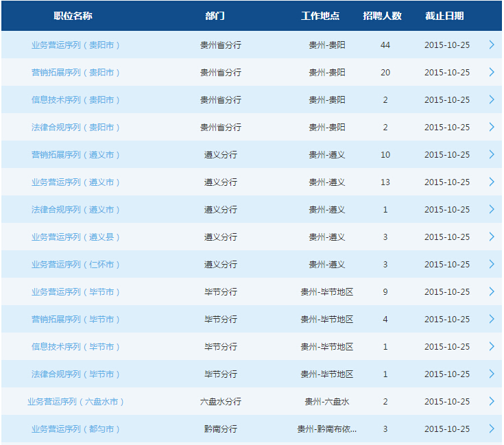Click the chevron for 营销拓展序列（毕节市）row
The image size is (504, 445).
click(x=491, y=319)
